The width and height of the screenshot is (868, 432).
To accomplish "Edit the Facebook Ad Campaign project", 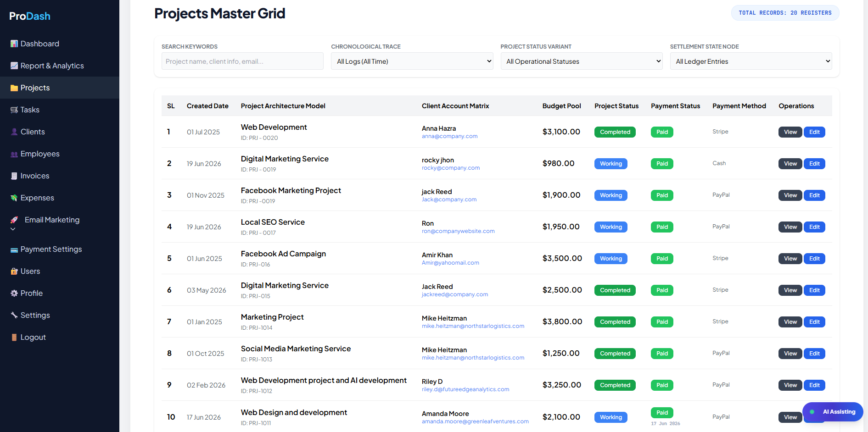I will point(814,259).
